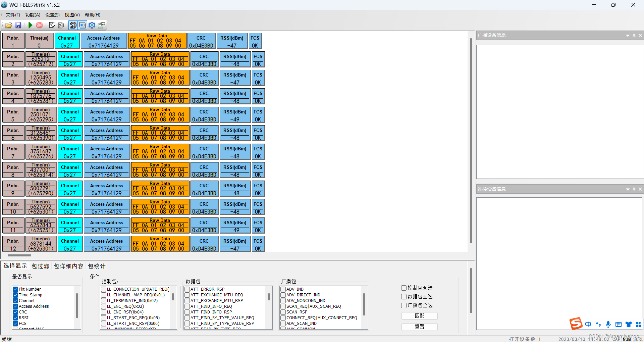Save the capture with the save icon
This screenshot has height=342, width=644.
(x=18, y=25)
